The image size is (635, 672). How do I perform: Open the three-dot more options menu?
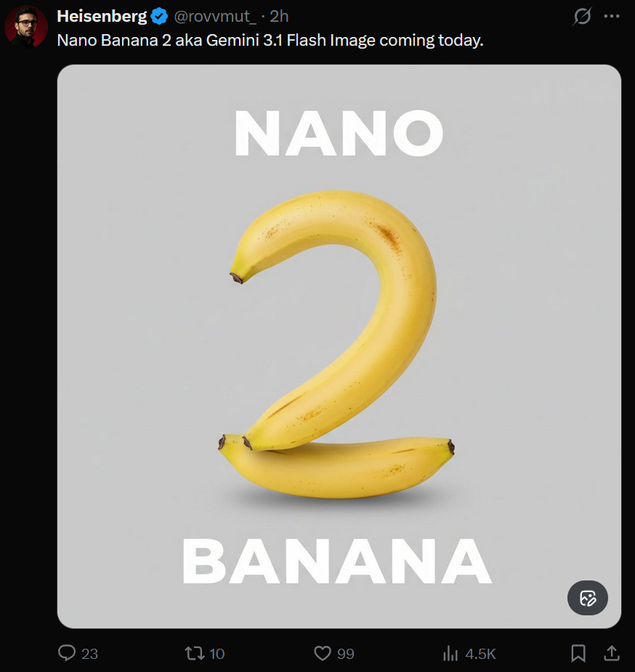(611, 16)
